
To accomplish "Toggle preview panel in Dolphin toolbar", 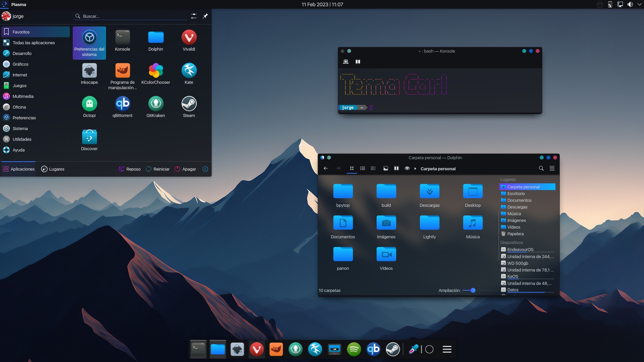I will 385,169.
